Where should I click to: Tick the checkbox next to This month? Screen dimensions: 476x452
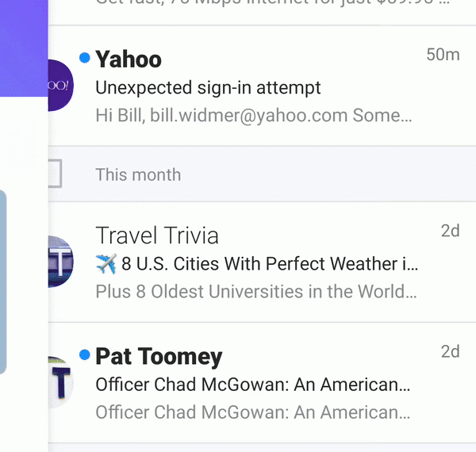coord(52,174)
